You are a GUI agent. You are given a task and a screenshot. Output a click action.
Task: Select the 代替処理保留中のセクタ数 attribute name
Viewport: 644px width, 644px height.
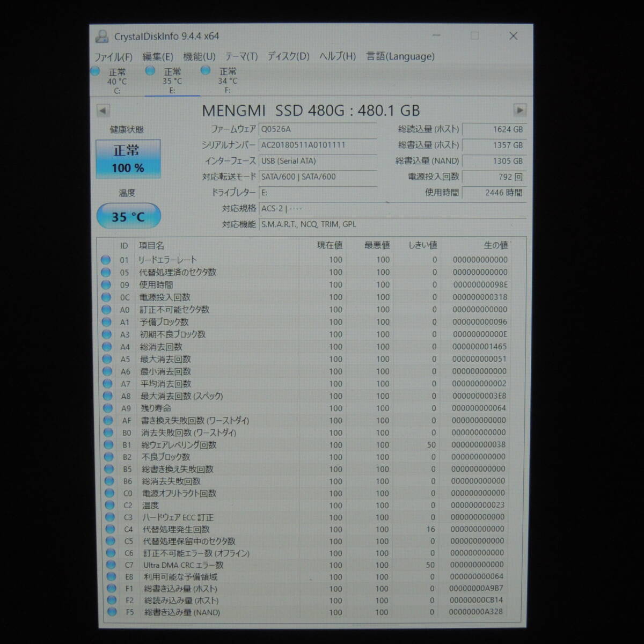(x=189, y=541)
